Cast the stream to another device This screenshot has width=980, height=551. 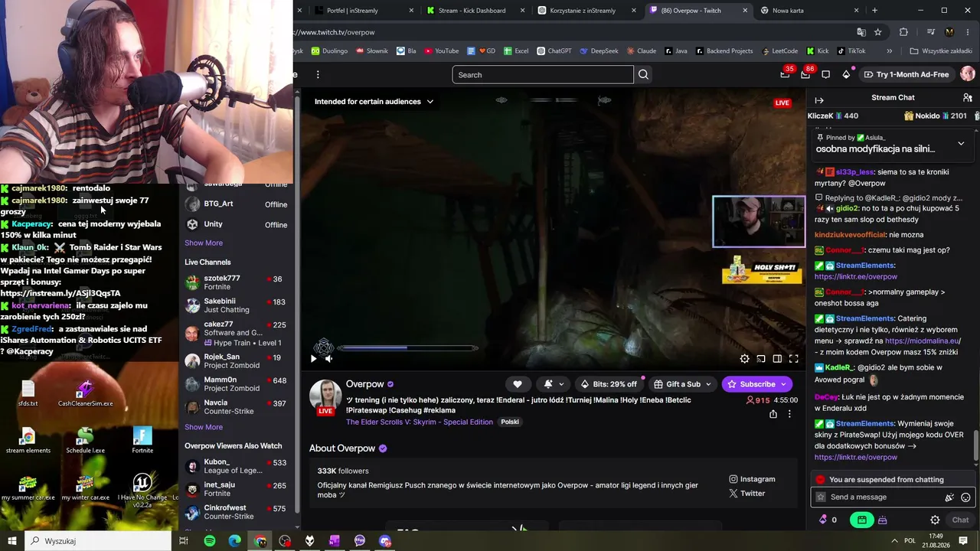tap(761, 358)
